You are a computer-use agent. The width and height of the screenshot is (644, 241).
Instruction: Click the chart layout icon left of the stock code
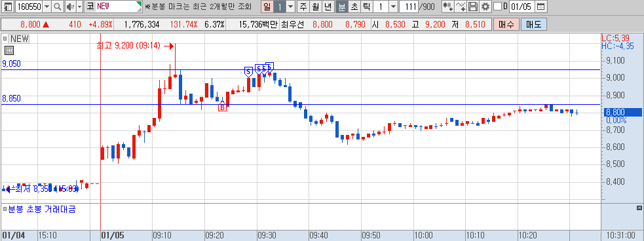point(7,7)
